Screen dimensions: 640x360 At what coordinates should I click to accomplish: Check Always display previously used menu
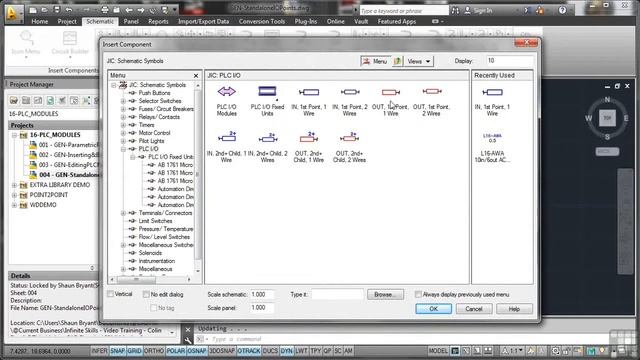point(418,294)
